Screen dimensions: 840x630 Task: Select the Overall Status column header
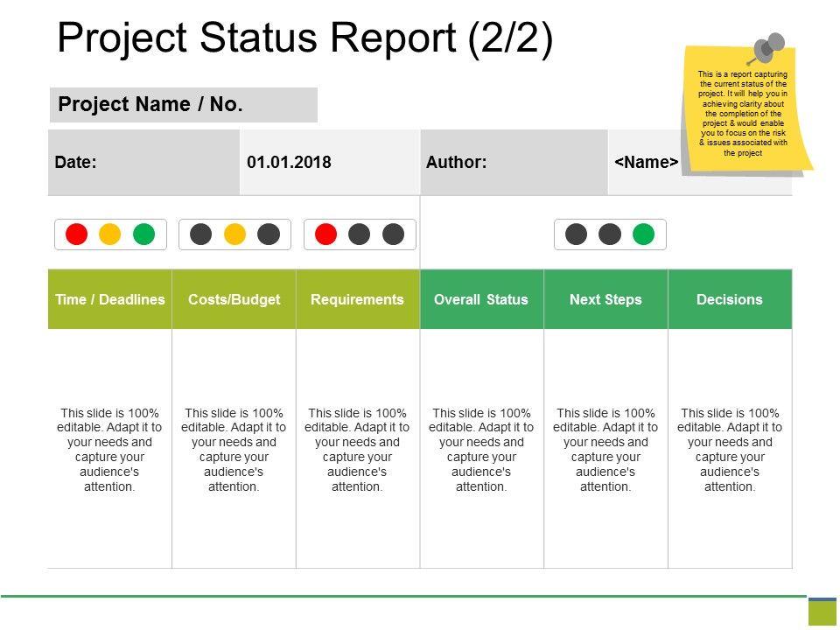tap(481, 299)
